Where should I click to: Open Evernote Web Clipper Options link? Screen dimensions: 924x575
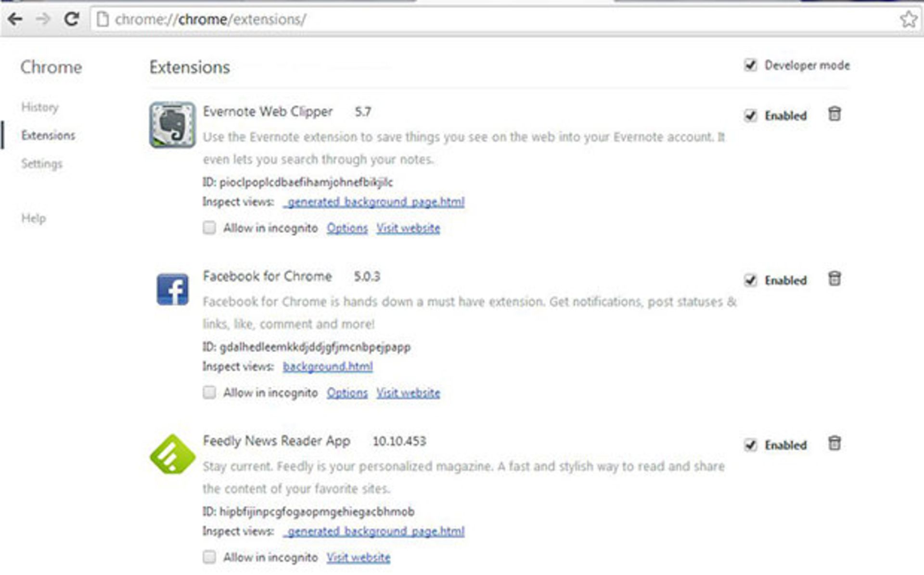click(347, 228)
